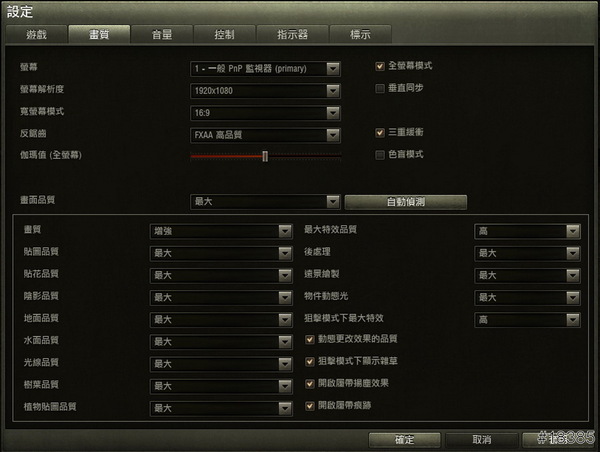Click the 伽瑪值 gamma slider handle
The height and width of the screenshot is (452, 600).
[x=265, y=156]
